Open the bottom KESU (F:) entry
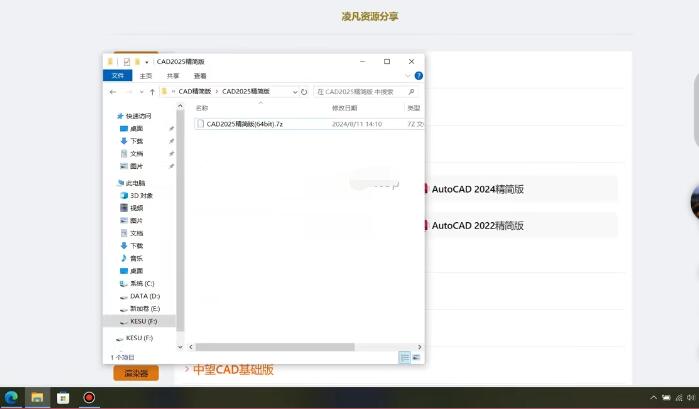The image size is (699, 409). tap(139, 338)
